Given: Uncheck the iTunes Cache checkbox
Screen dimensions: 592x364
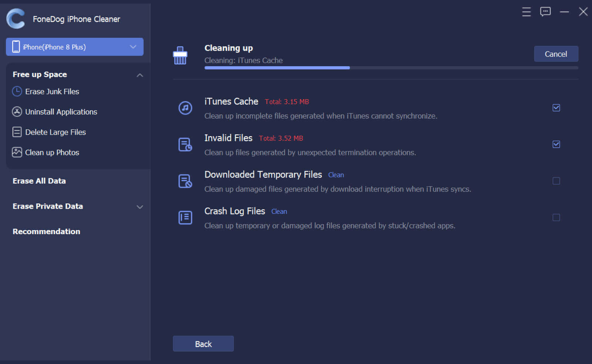Looking at the screenshot, I should click(x=556, y=108).
